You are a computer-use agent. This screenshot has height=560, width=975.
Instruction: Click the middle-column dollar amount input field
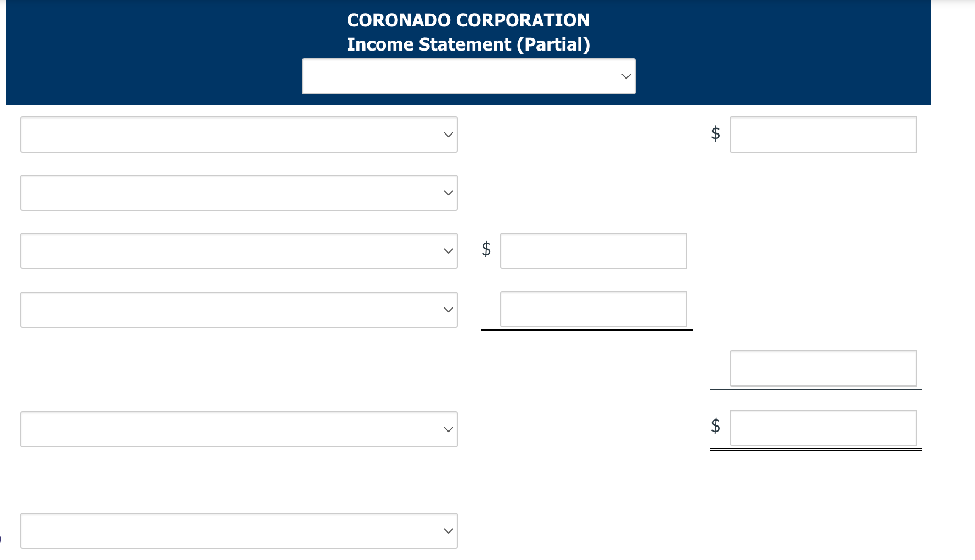pos(593,251)
